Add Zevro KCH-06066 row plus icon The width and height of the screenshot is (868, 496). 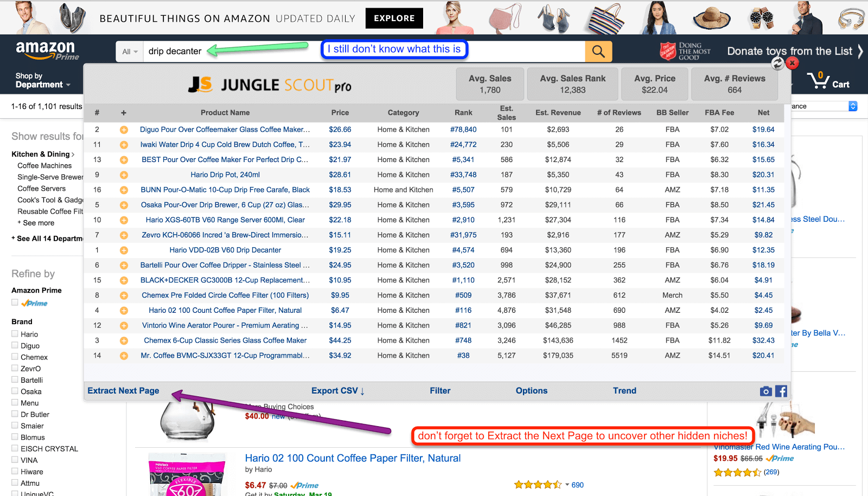point(124,235)
